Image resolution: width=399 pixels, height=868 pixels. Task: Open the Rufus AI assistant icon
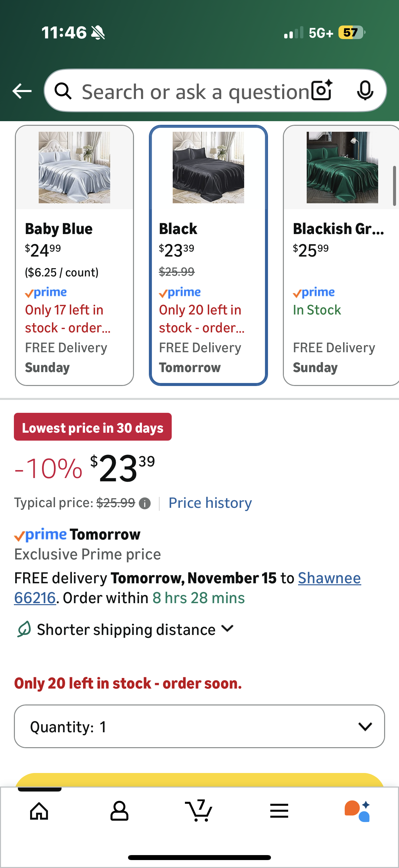[x=357, y=811]
